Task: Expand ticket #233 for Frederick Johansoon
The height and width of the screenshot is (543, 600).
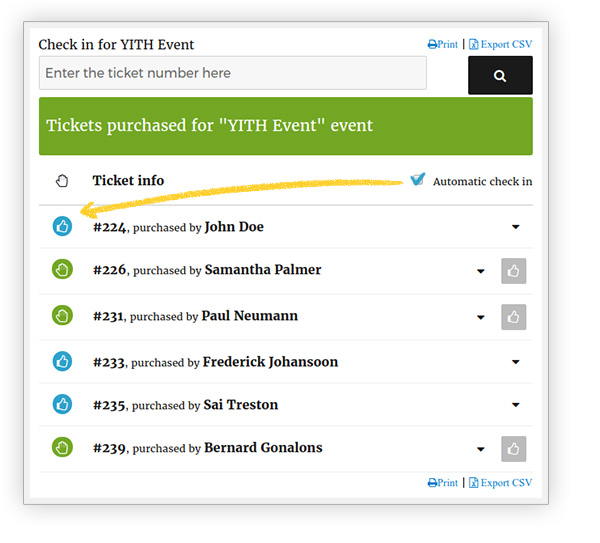Action: click(x=516, y=362)
